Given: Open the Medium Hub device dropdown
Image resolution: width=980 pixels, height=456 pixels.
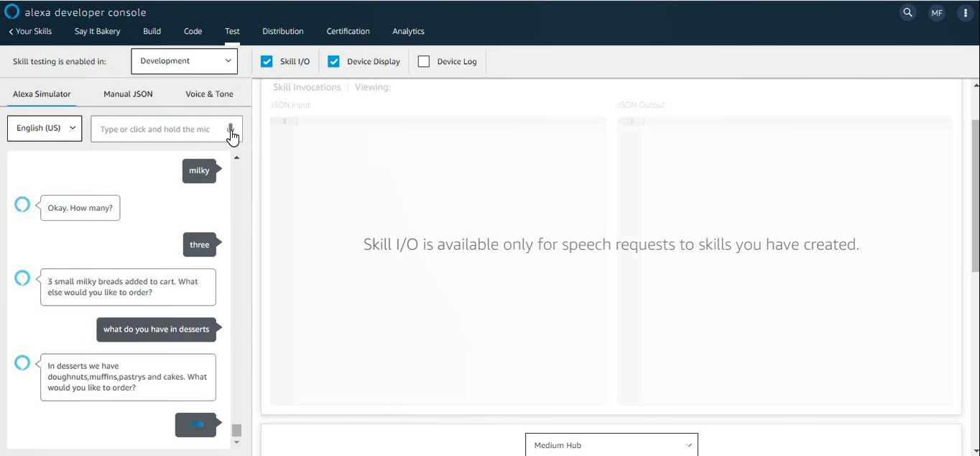Looking at the screenshot, I should (611, 444).
